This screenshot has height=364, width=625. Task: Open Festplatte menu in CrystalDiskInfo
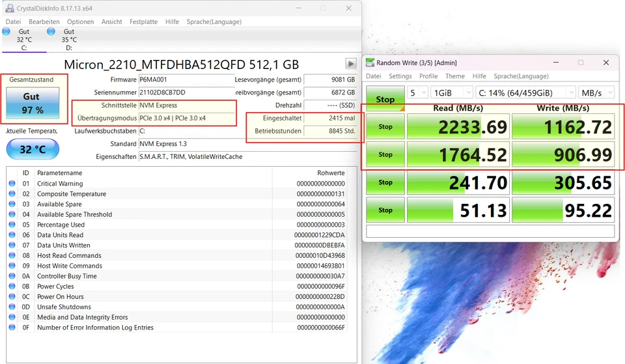[x=143, y=21]
